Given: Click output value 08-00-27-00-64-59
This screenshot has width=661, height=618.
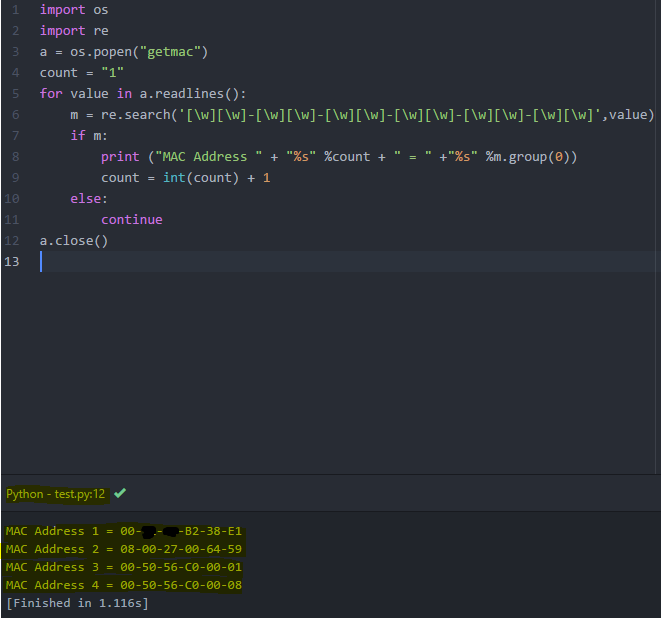Looking at the screenshot, I should [181, 549].
